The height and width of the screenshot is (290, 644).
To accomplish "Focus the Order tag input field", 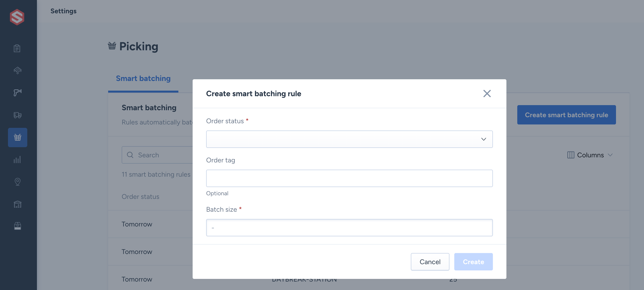I will point(349,178).
